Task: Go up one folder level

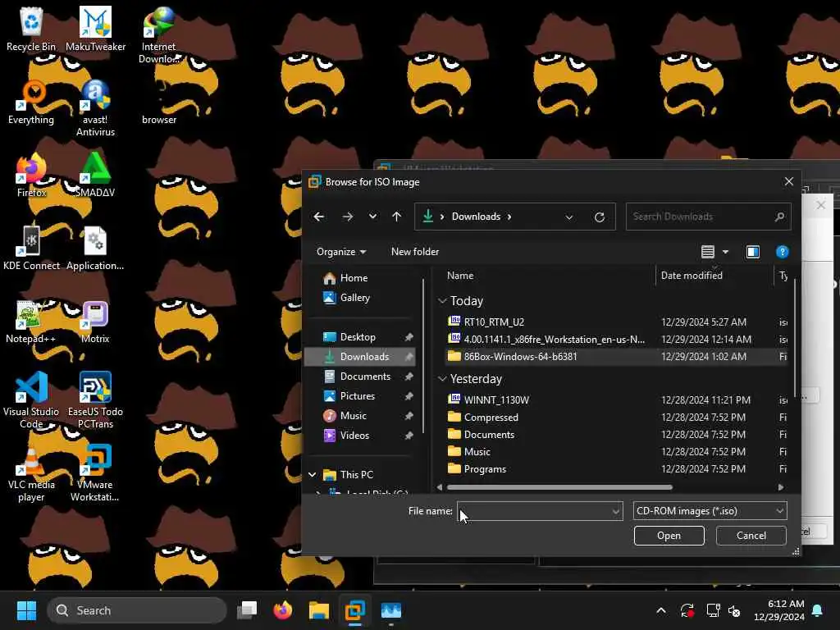Action: (x=396, y=217)
